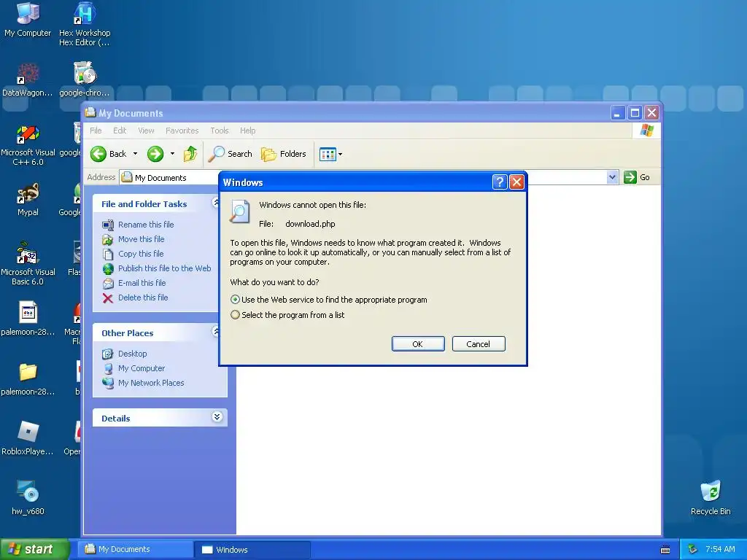Confirm the dialog with OK
This screenshot has width=747, height=560.
click(418, 344)
